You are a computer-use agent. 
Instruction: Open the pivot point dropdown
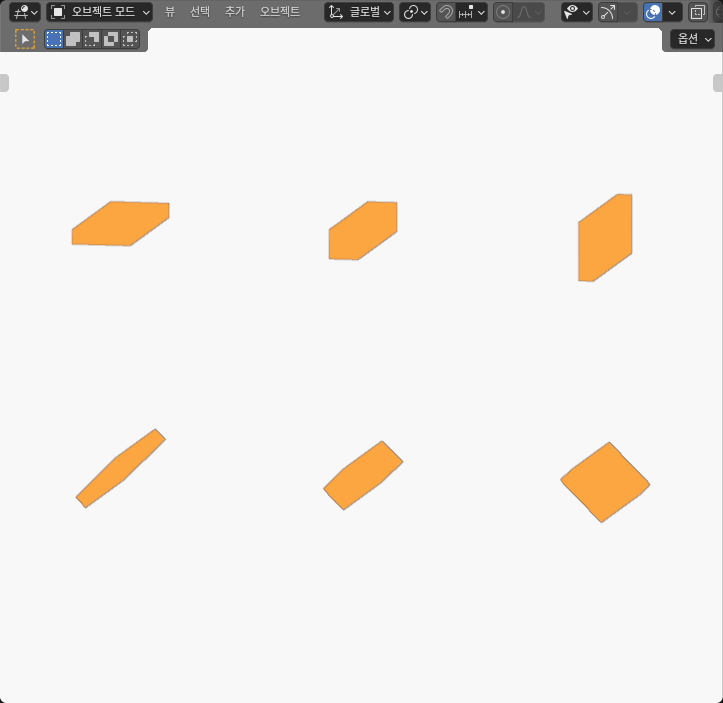[x=415, y=12]
